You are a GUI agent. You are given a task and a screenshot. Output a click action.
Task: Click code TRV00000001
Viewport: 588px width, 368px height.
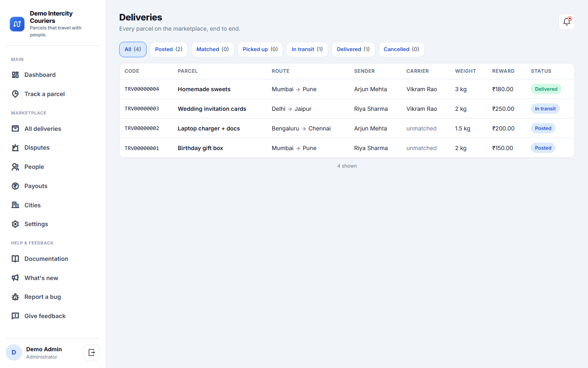(142, 148)
